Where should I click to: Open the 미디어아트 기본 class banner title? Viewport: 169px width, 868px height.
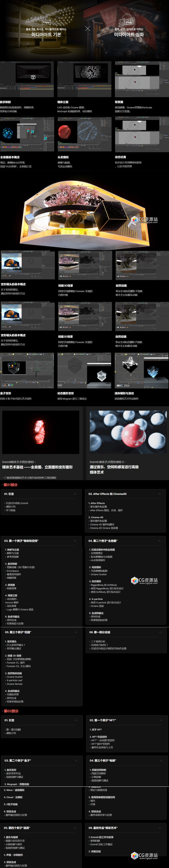tap(46, 34)
